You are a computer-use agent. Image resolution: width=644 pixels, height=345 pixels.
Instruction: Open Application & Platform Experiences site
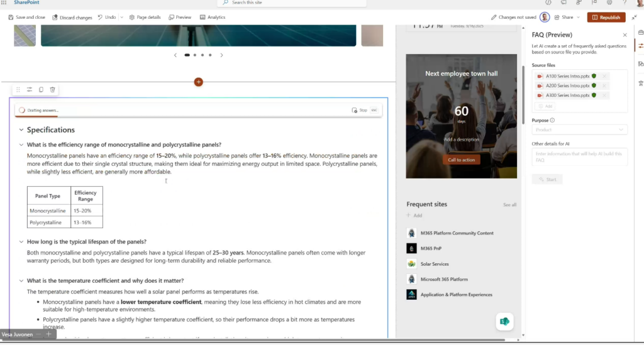[x=456, y=295]
